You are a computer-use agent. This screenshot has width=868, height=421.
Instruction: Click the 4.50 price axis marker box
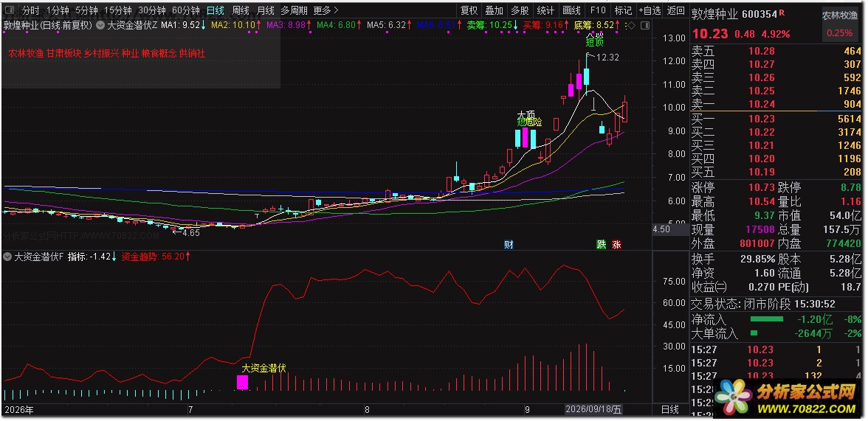pyautogui.click(x=661, y=229)
